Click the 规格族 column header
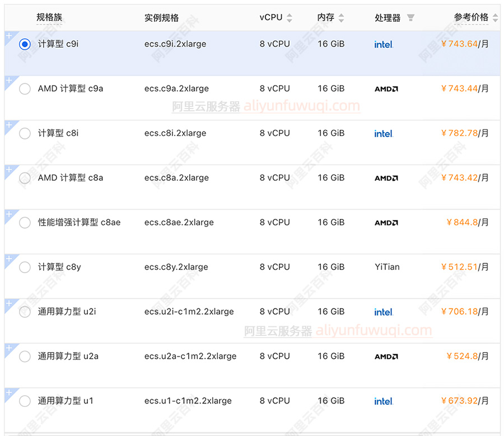Image resolution: width=504 pixels, height=436 pixels. [49, 18]
